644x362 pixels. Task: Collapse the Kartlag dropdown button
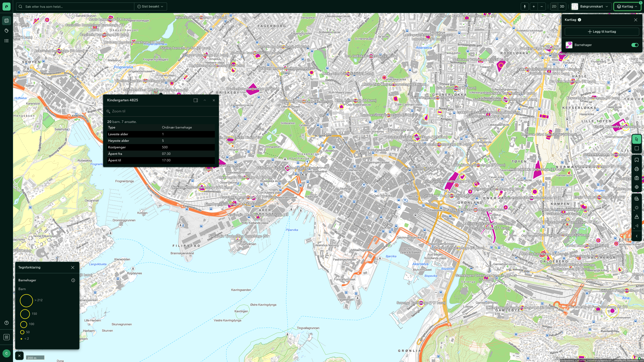pos(627,7)
